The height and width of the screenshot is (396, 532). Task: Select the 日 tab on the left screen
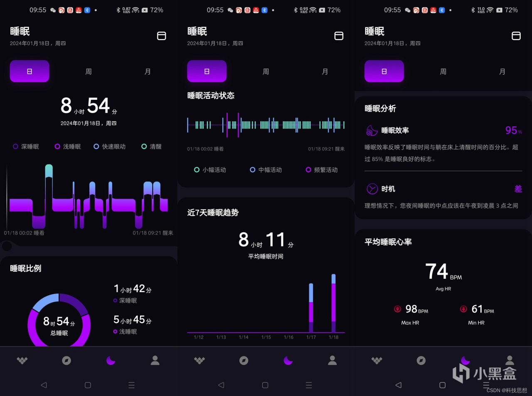[x=30, y=71]
